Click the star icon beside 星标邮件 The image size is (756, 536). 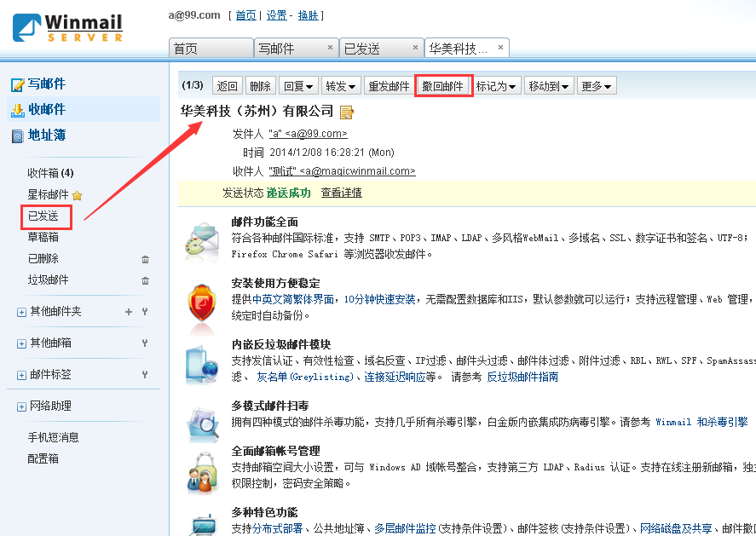(x=77, y=195)
